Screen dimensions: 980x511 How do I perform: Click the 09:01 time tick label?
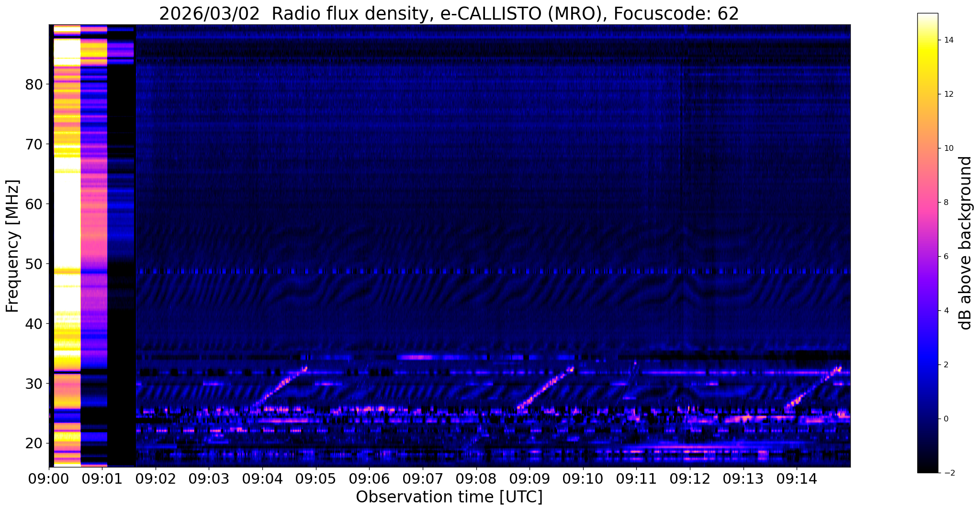tap(102, 478)
